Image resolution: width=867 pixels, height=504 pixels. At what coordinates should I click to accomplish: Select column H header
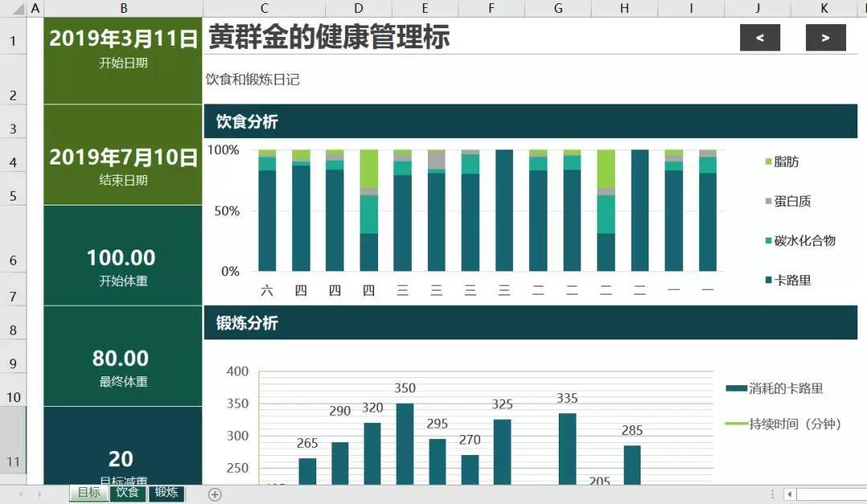[x=625, y=8]
